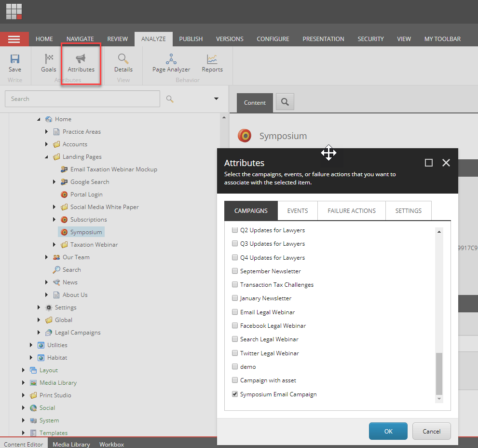Expand the Habitat node
This screenshot has width=478, height=448.
tap(31, 357)
